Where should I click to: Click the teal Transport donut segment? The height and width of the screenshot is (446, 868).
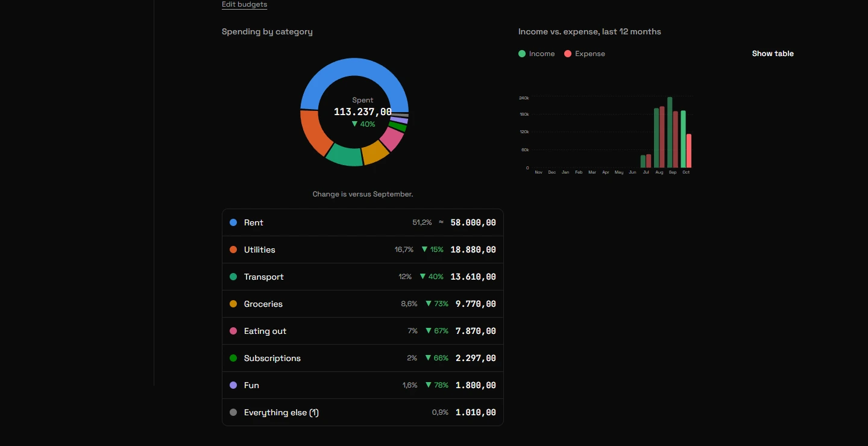(344, 155)
